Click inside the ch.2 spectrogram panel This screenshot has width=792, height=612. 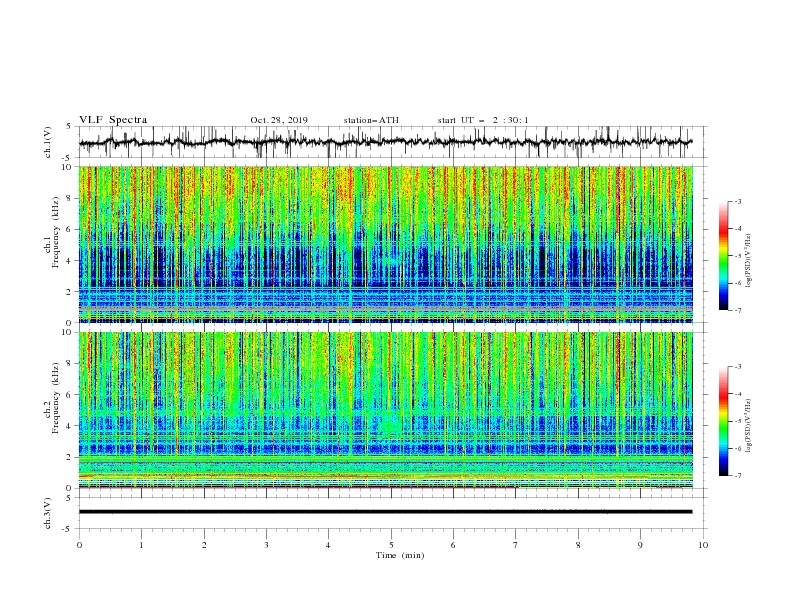(386, 410)
